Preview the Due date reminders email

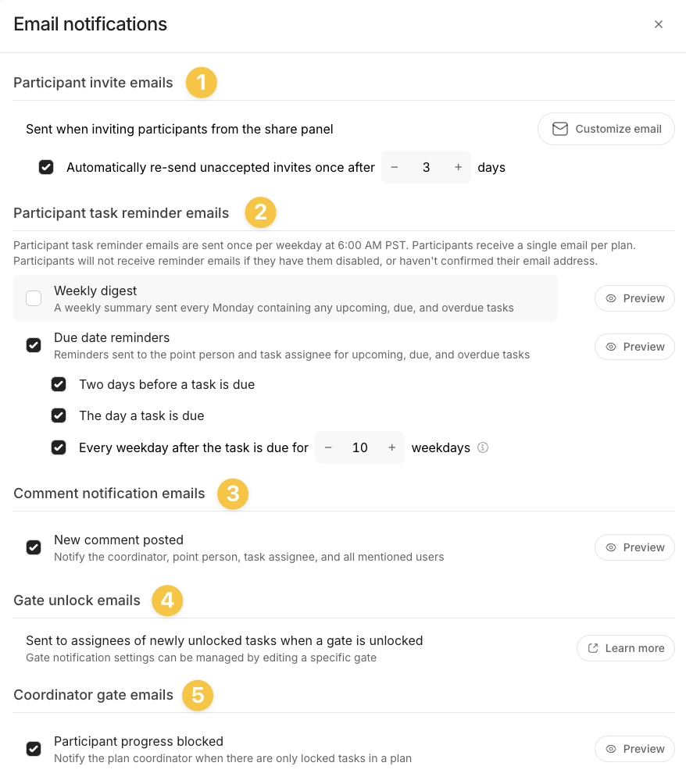coord(634,347)
